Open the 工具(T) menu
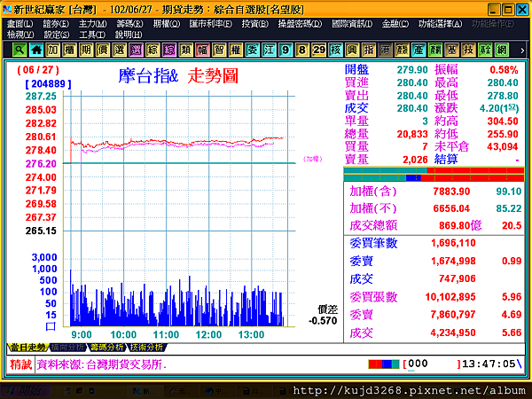The width and height of the screenshot is (532, 399). [92, 35]
